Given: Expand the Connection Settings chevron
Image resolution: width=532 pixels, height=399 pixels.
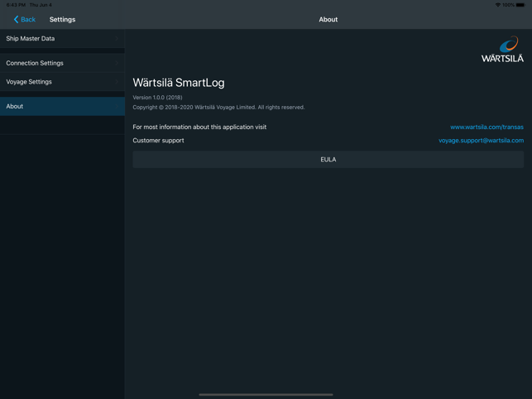Looking at the screenshot, I should tap(117, 63).
